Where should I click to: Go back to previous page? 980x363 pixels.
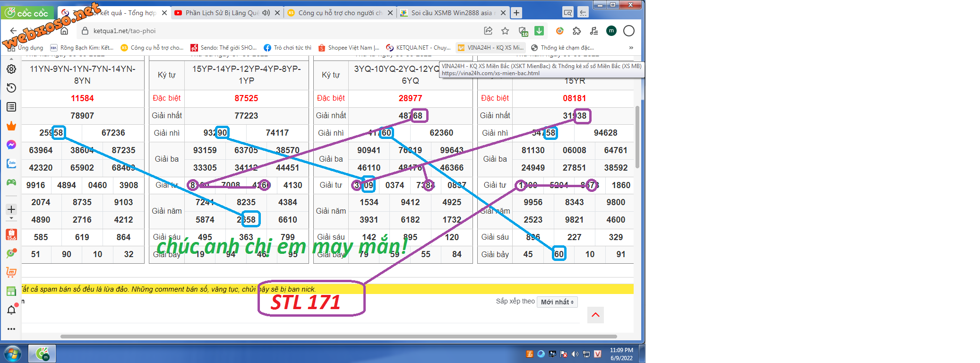pyautogui.click(x=13, y=31)
